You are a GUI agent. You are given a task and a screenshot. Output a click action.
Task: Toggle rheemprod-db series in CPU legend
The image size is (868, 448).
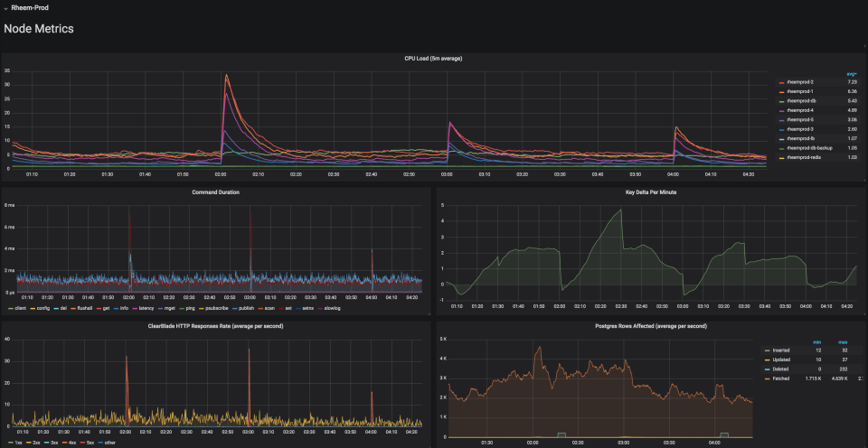click(x=801, y=100)
